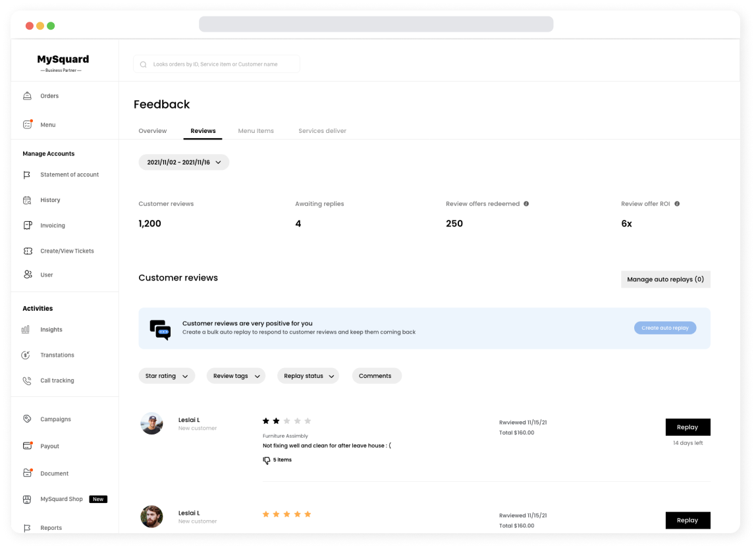Click the Statement of account flag icon

pos(27,174)
